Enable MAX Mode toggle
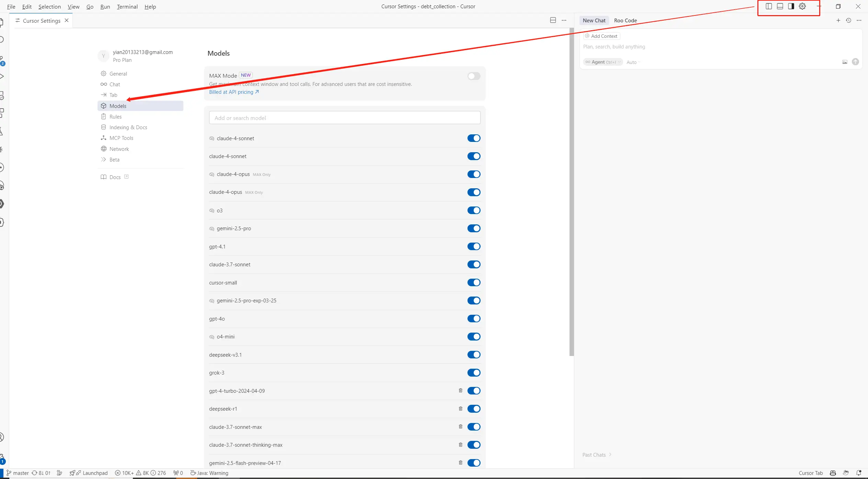The image size is (868, 479). tap(474, 76)
